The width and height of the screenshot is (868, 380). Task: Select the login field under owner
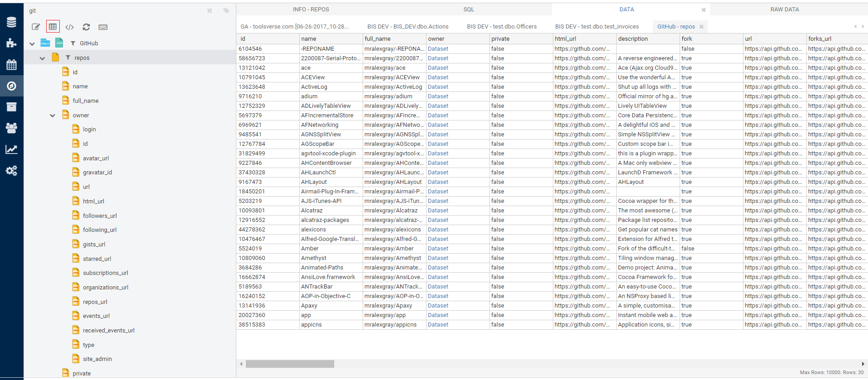coord(89,130)
